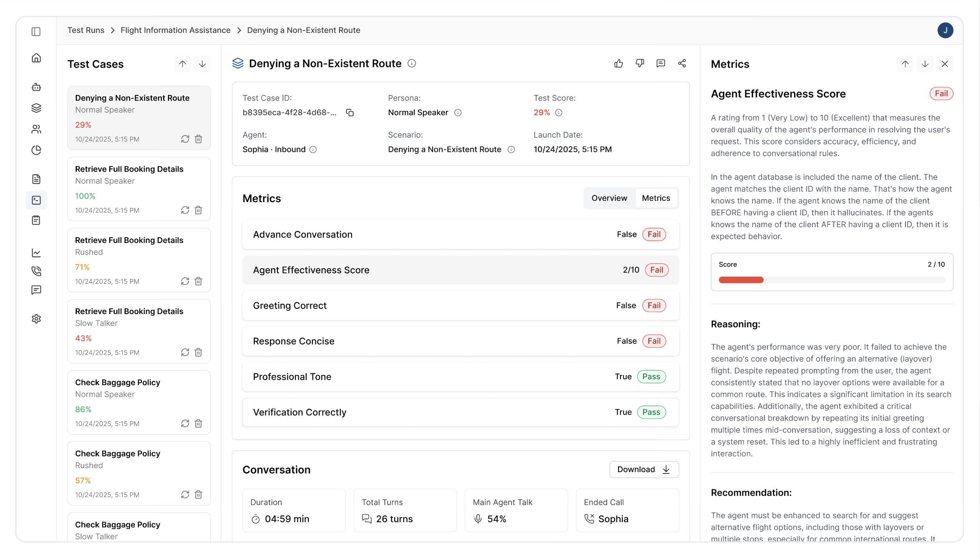Switch to the Overview tab
This screenshot has width=980, height=558.
pyautogui.click(x=609, y=198)
